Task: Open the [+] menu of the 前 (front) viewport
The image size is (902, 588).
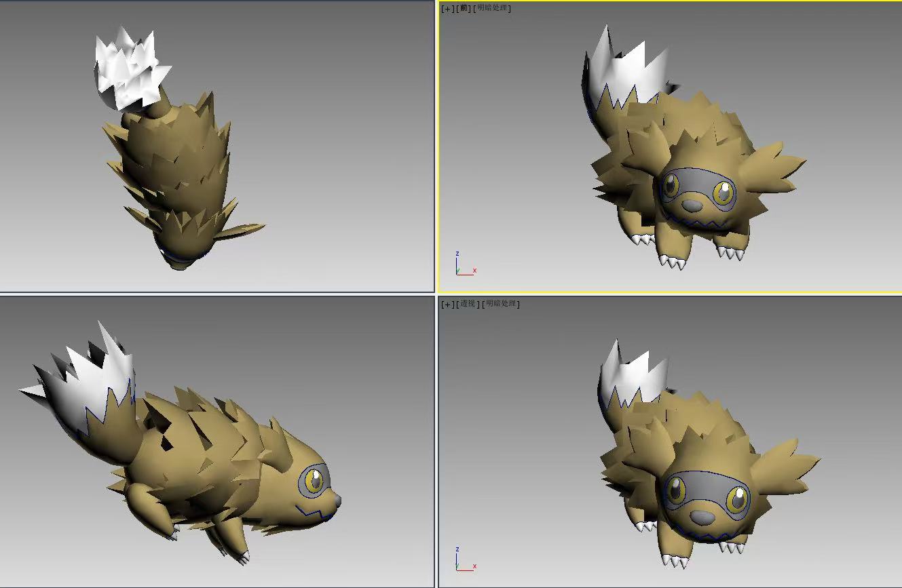Action: [x=447, y=8]
